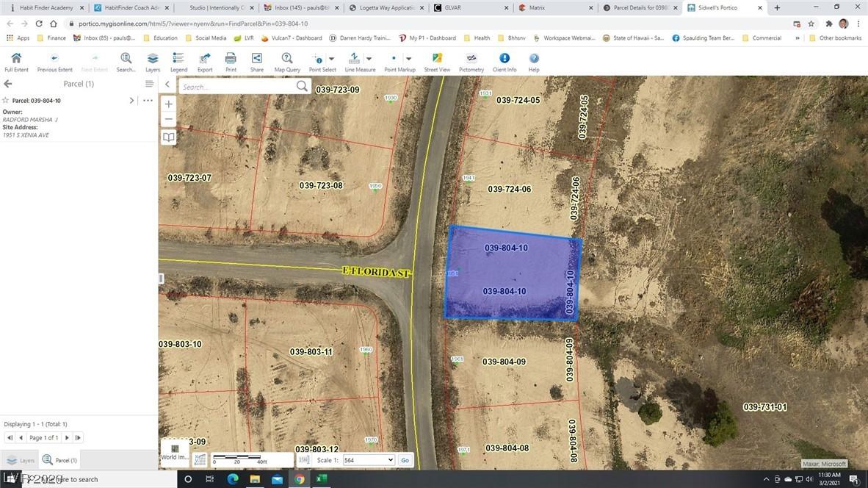
Task: Switch to the Parcel (1) bottom tab
Action: [x=59, y=460]
